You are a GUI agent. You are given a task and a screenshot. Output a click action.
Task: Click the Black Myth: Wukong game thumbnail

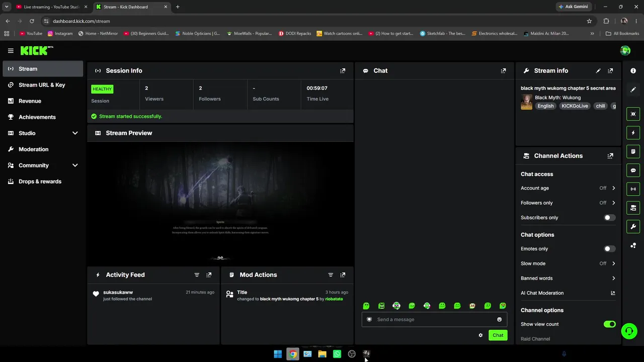point(526,102)
